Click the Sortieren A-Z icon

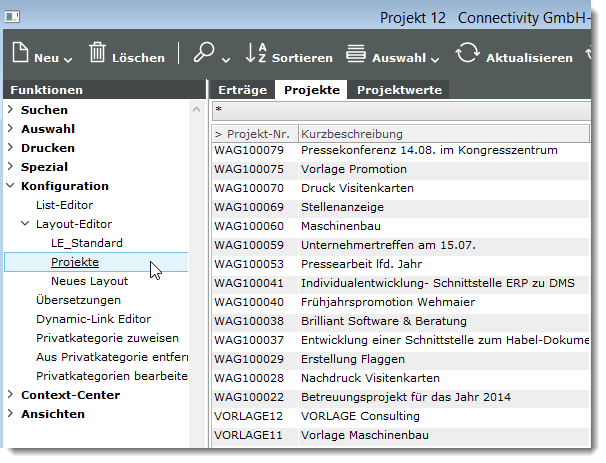pos(256,55)
